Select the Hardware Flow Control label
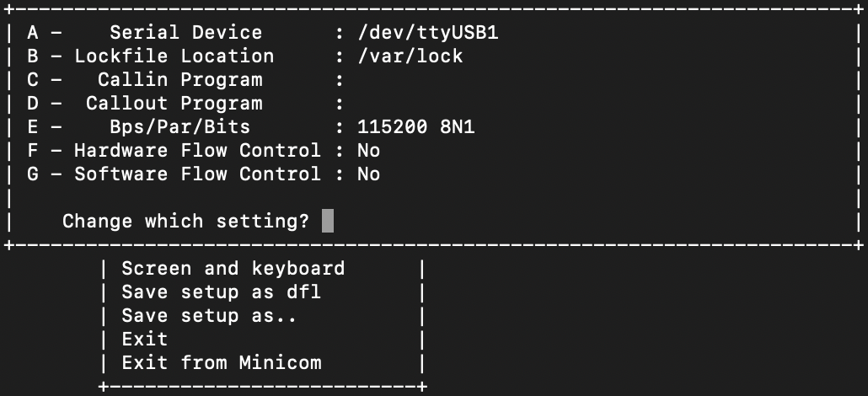This screenshot has height=396, width=868. coord(197,151)
